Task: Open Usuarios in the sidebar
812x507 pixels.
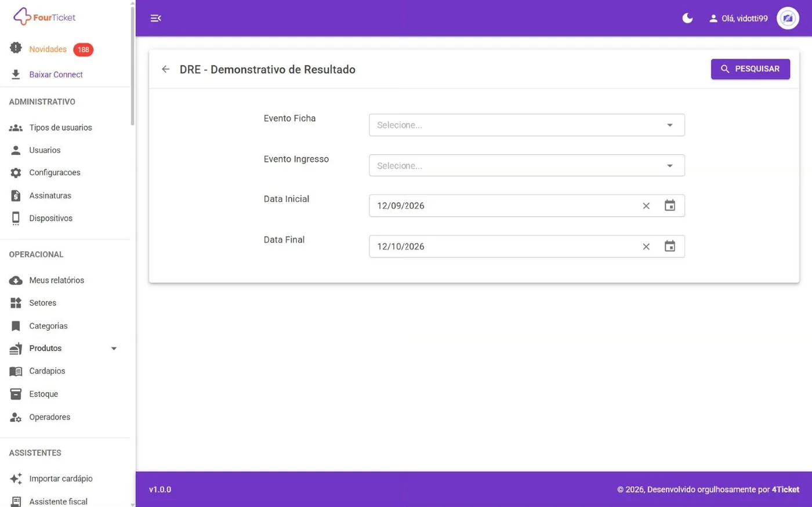Action: 45,150
